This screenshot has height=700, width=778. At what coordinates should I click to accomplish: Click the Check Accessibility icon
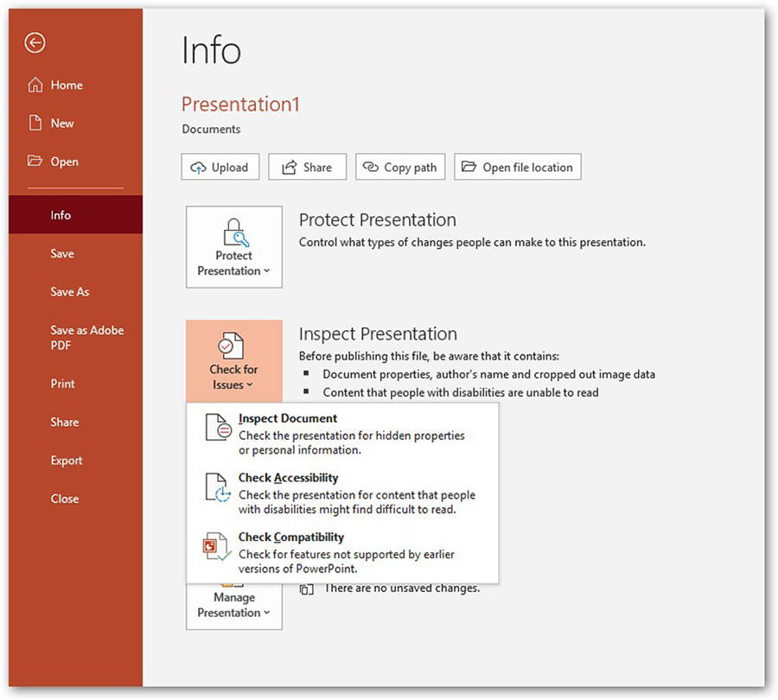click(217, 487)
